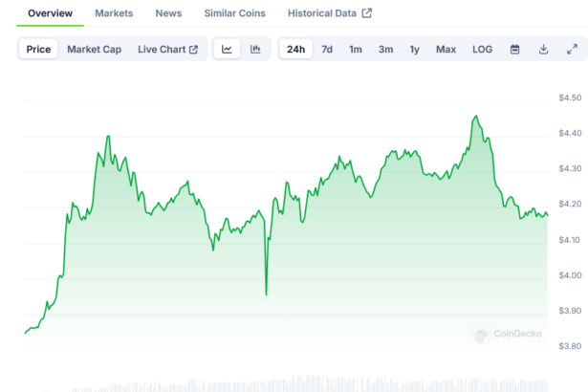The height and width of the screenshot is (392, 588).
Task: Click the price chart peak near $4.45
Action: coord(475,117)
